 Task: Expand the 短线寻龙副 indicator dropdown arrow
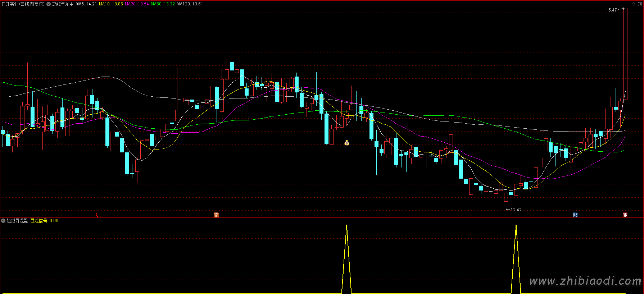3,221
